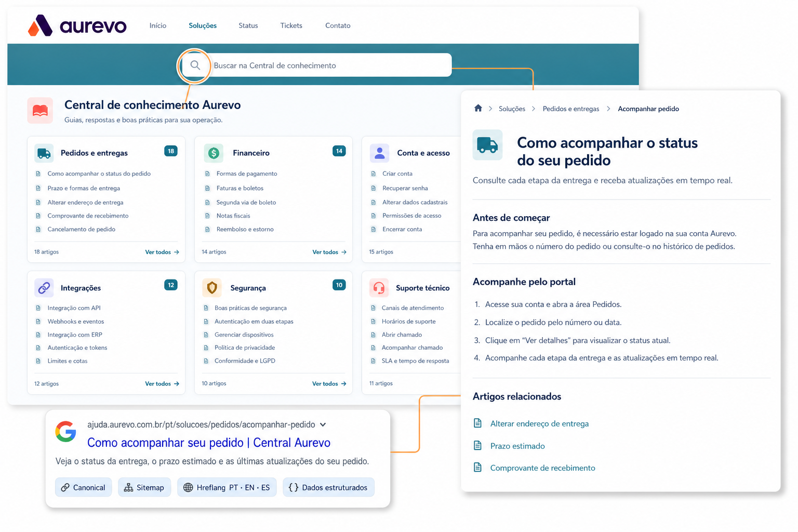Viewport: 798px width, 532px height.
Task: Click the Aurevo logo
Action: pos(77,25)
